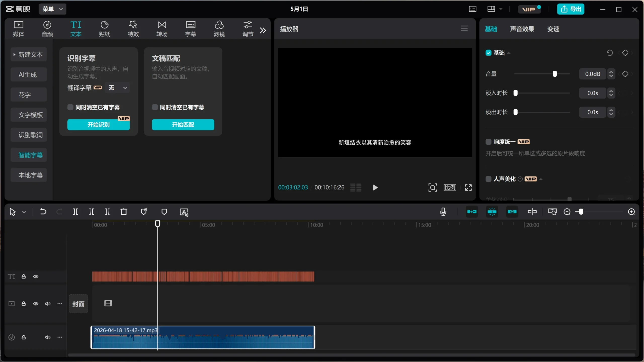Open the 翻译字幕 language dropdown
The height and width of the screenshot is (362, 644).
click(117, 88)
